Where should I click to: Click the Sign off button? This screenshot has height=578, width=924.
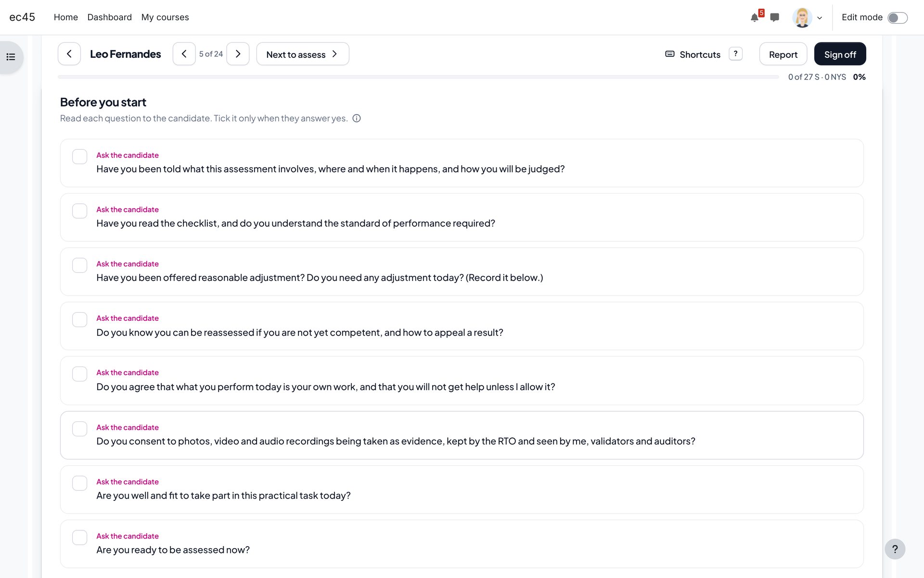click(x=840, y=54)
